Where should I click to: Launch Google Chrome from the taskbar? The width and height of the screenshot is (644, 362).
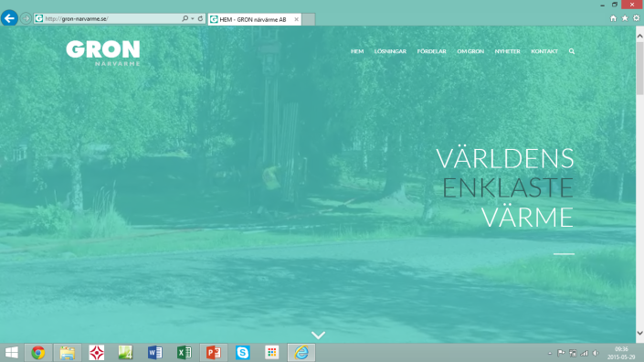coord(38,353)
